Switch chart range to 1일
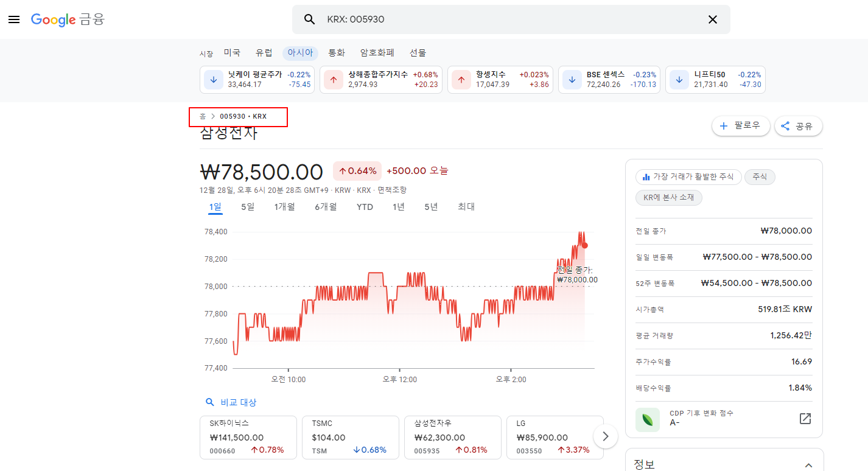 pyautogui.click(x=215, y=207)
